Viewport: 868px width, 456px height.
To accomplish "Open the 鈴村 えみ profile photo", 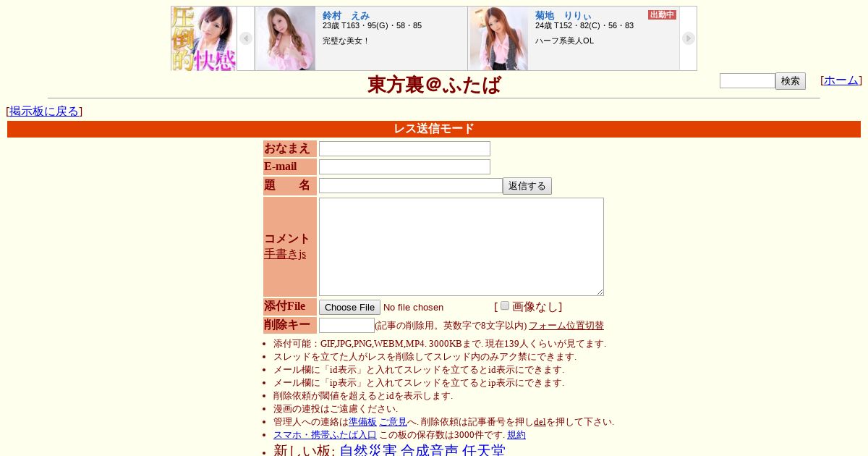I will click(x=285, y=38).
